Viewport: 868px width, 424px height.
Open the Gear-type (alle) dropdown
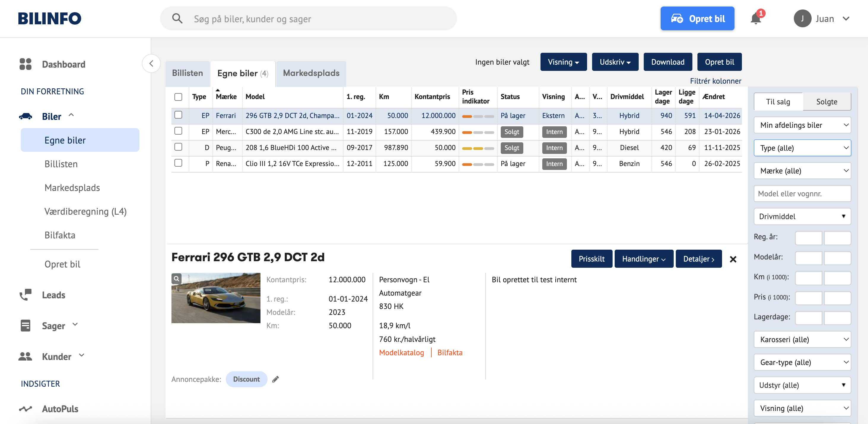802,362
